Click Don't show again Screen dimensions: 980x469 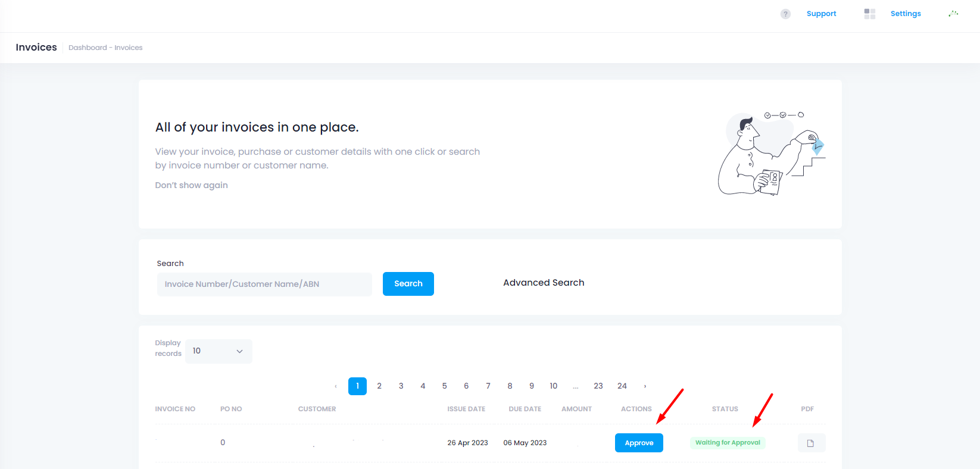click(x=192, y=185)
